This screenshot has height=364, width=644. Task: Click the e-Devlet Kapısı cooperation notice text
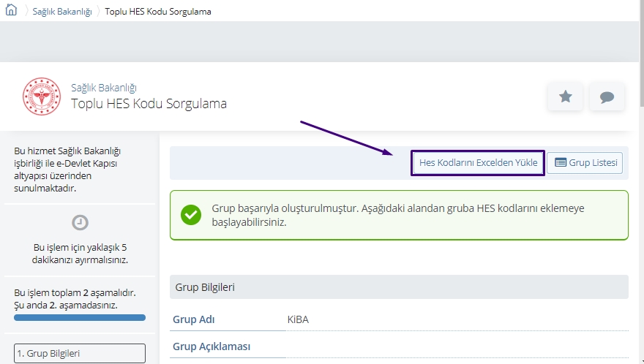67,170
